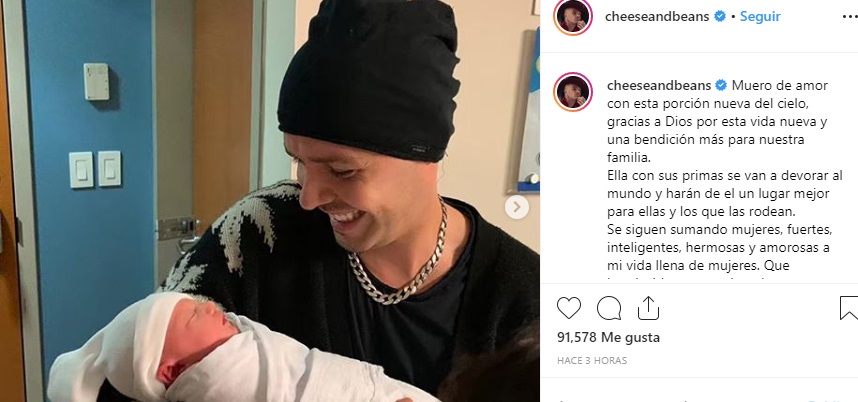Image resolution: width=858 pixels, height=402 pixels.
Task: Open cheeseandbeans username in the header
Action: point(658,16)
